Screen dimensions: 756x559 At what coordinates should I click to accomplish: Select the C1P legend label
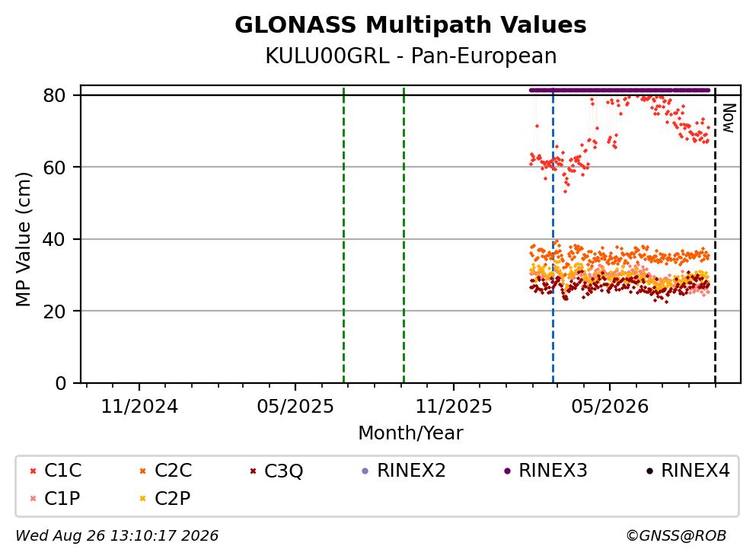click(x=62, y=498)
